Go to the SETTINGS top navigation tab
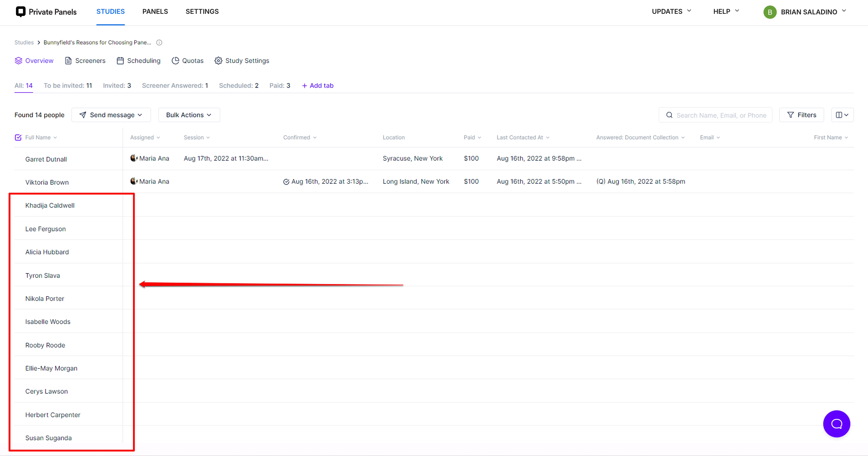868x456 pixels. pos(202,11)
